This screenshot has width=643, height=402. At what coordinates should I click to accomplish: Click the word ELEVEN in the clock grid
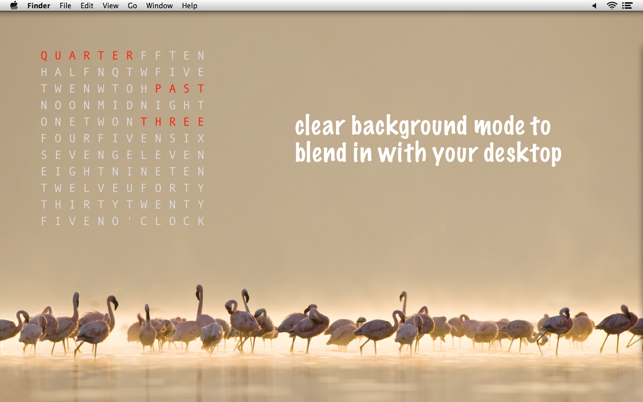tap(165, 155)
